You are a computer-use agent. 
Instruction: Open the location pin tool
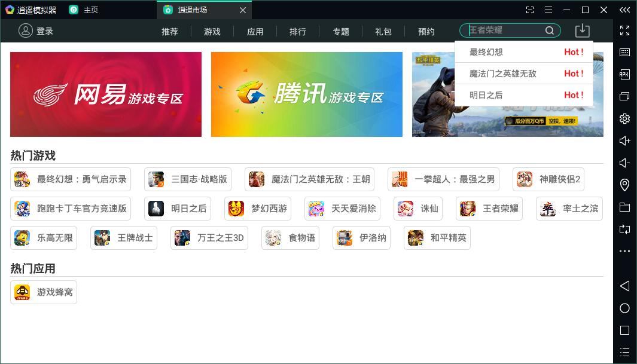point(624,185)
